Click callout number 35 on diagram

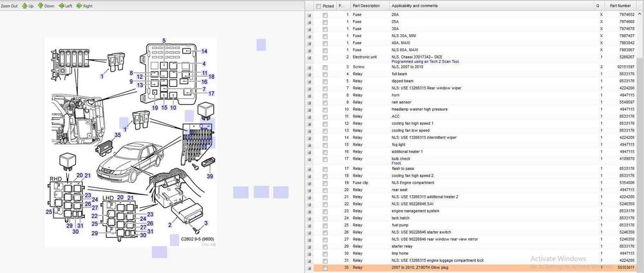(x=117, y=135)
